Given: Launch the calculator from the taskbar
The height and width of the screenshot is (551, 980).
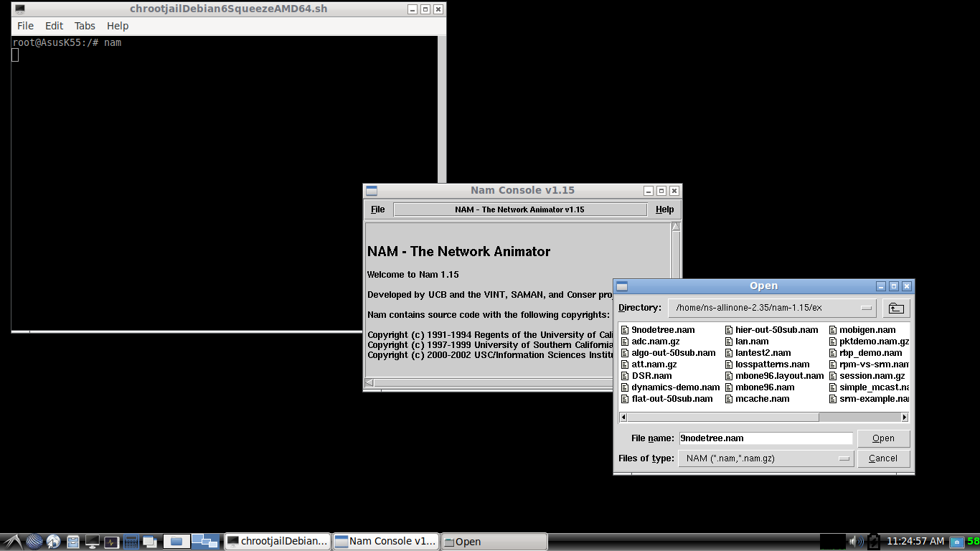Looking at the screenshot, I should pyautogui.click(x=131, y=542).
